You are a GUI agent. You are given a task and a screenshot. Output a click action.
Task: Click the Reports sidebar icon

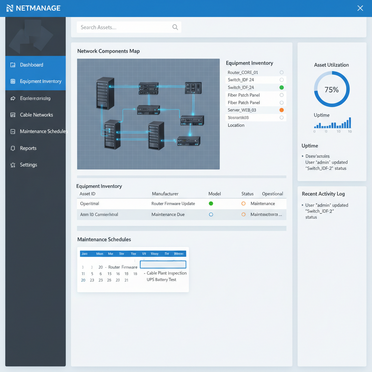pyautogui.click(x=13, y=148)
